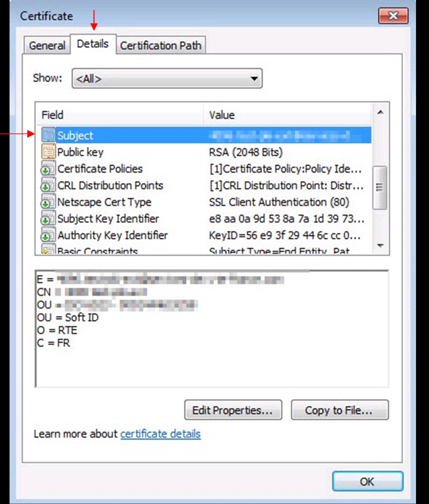Click the OU = Soft ID line
The width and height of the screenshot is (429, 504).
(68, 317)
